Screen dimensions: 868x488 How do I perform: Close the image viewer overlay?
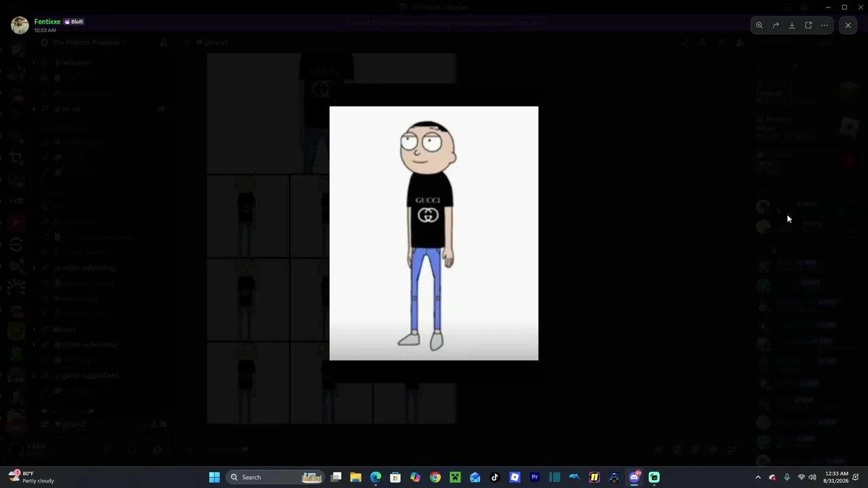click(848, 26)
